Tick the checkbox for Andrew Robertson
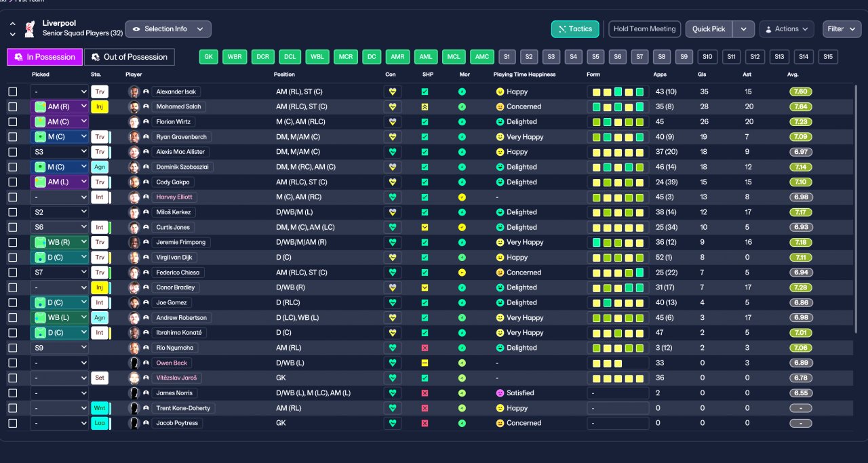 pyautogui.click(x=13, y=318)
